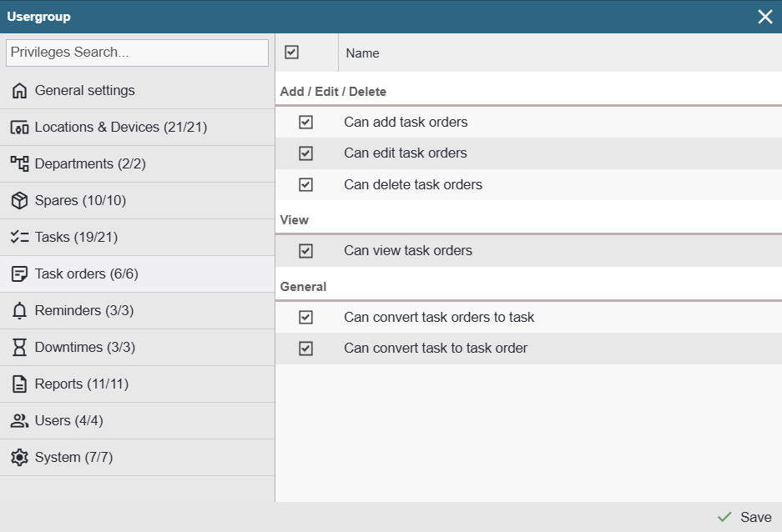Click the Spares box icon

pos(19,201)
